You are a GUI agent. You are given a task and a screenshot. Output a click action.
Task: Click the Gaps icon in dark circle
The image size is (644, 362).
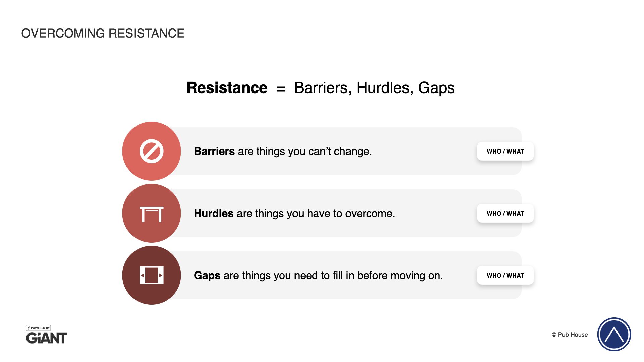(151, 275)
